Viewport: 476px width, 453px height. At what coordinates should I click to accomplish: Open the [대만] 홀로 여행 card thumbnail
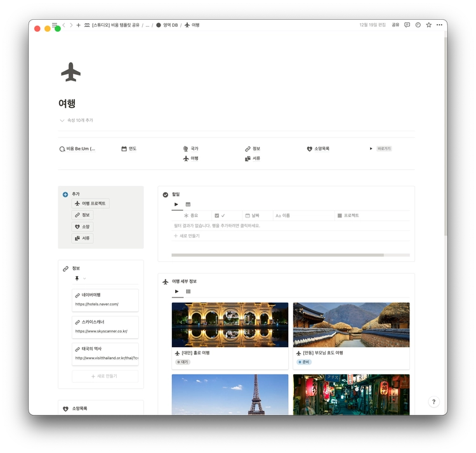[x=230, y=324]
